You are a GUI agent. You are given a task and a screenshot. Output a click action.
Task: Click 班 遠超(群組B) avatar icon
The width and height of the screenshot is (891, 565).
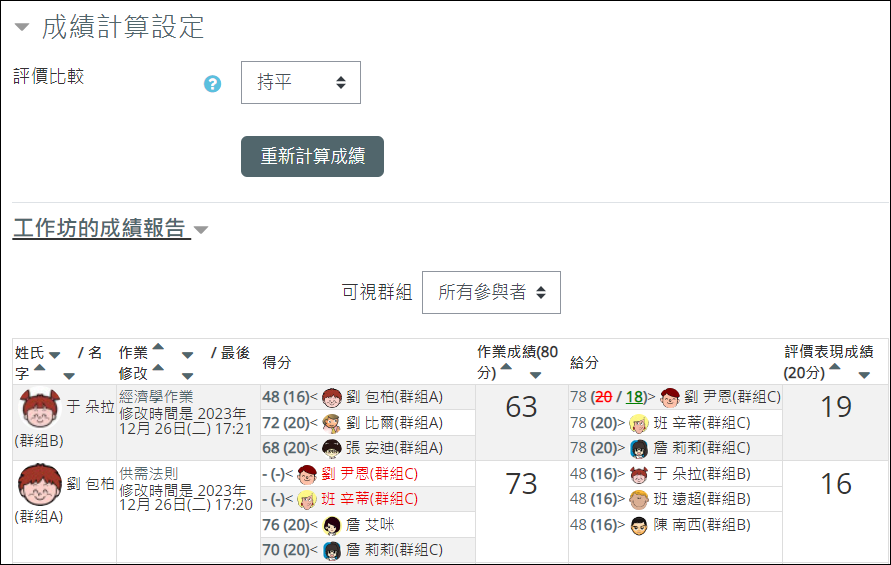point(639,500)
